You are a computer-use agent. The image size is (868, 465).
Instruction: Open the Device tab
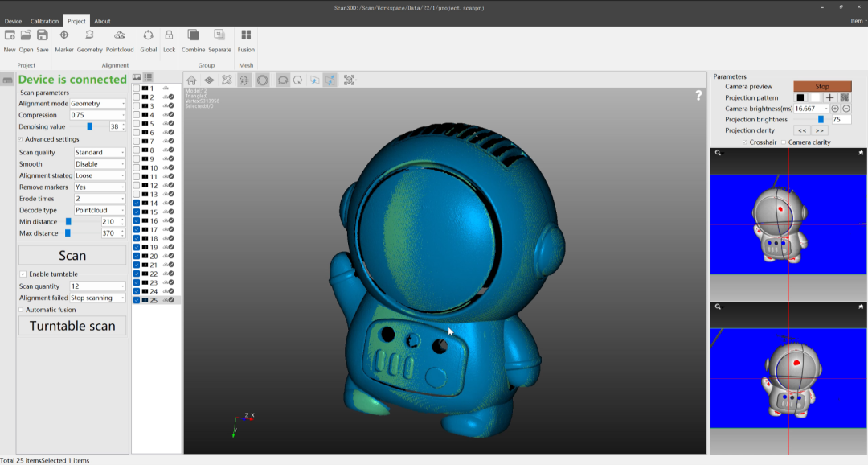(13, 21)
